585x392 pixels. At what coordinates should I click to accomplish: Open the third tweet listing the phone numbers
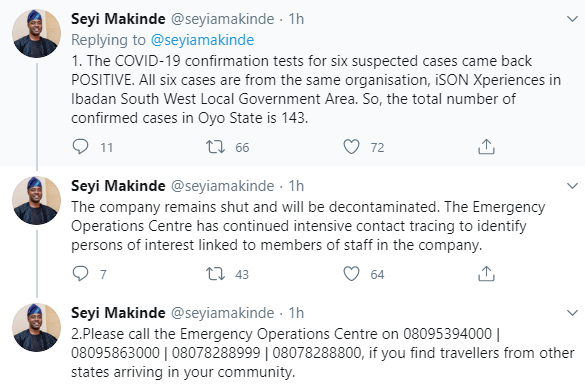pyautogui.click(x=323, y=353)
